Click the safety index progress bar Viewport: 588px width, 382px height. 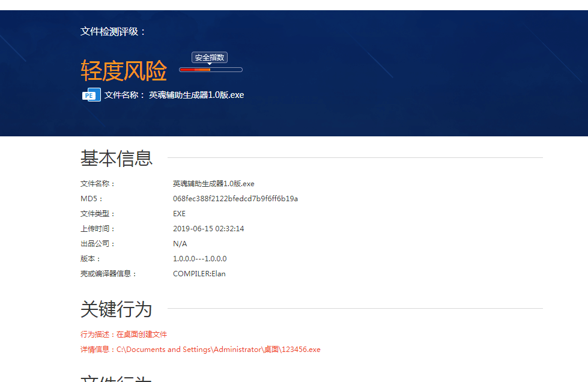[210, 70]
